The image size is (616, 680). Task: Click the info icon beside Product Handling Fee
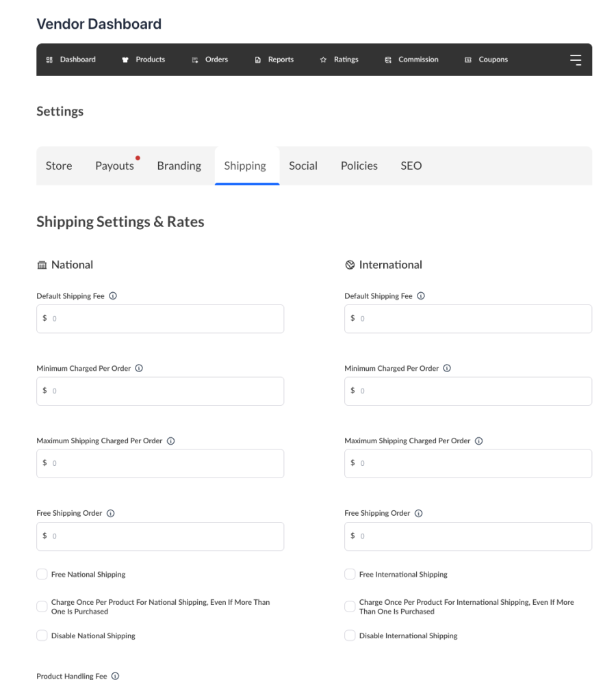114,676
